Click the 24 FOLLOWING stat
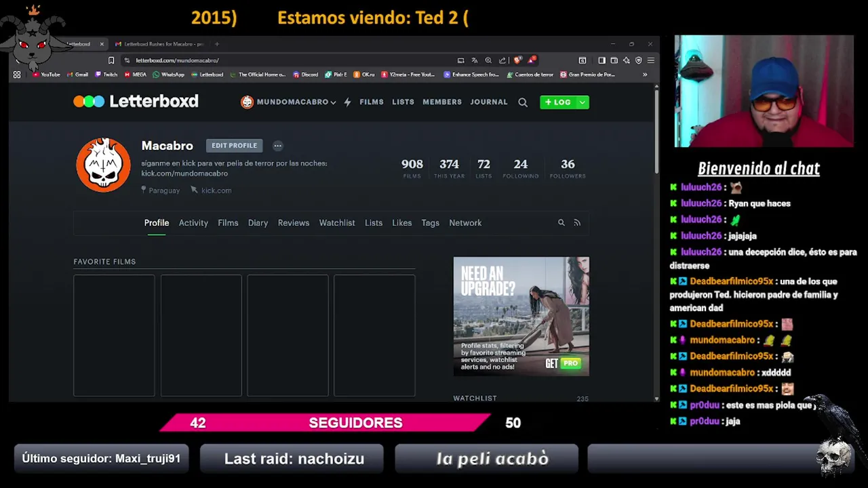868x488 pixels. pos(521,168)
